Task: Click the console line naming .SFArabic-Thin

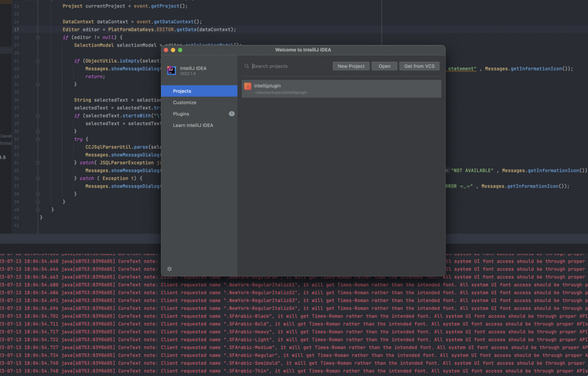Action: tap(294, 371)
